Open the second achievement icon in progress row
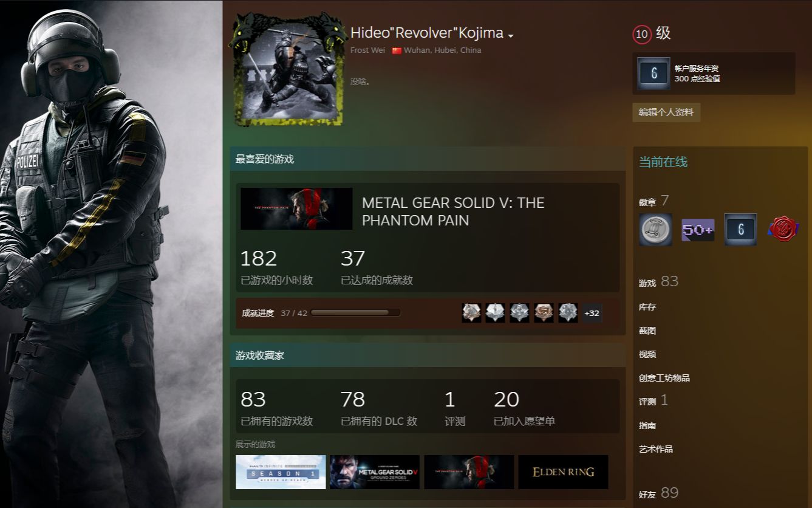812x508 pixels. point(495,313)
